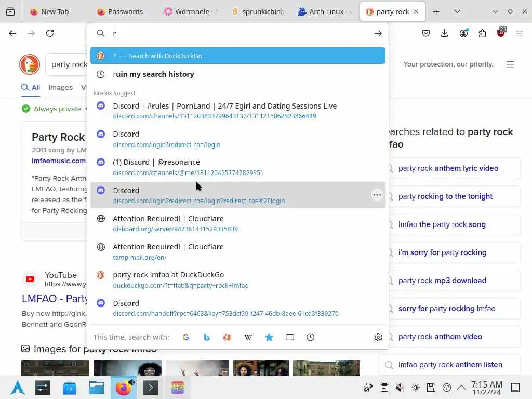
Task: Search in History clock icon
Action: pos(311,337)
